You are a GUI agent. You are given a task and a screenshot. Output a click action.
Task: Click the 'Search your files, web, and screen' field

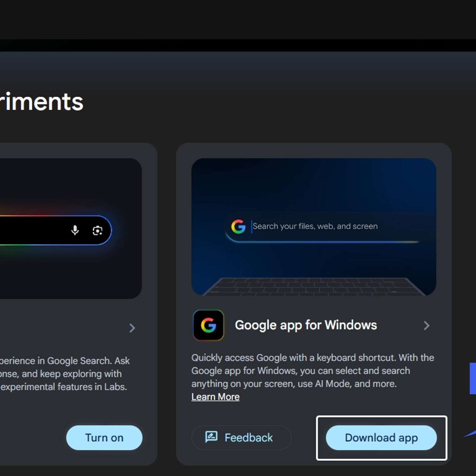point(316,226)
